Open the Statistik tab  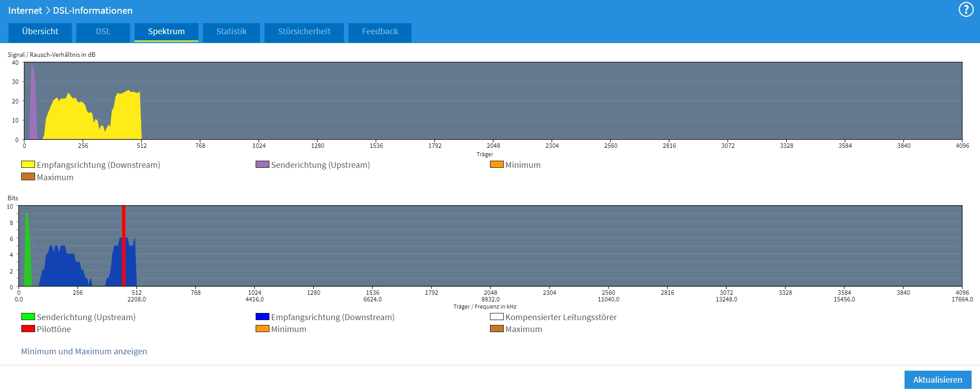click(x=231, y=32)
